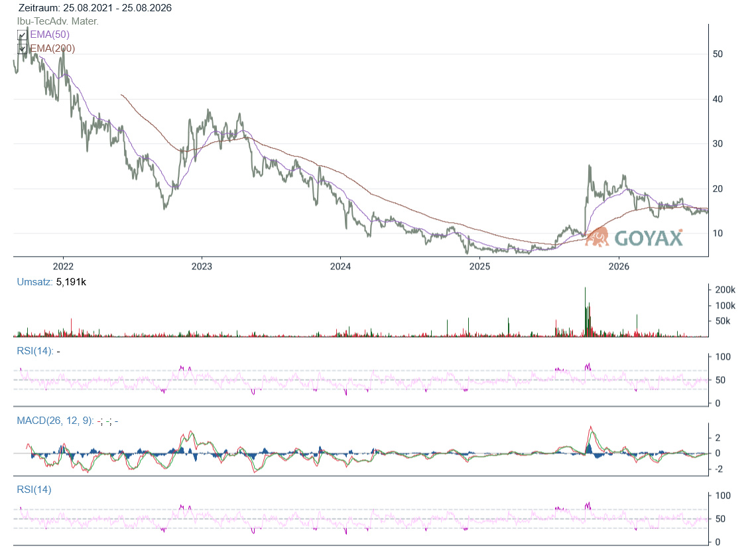Click the upper RSI(14): - indicator label
756x548 pixels.
click(x=38, y=351)
